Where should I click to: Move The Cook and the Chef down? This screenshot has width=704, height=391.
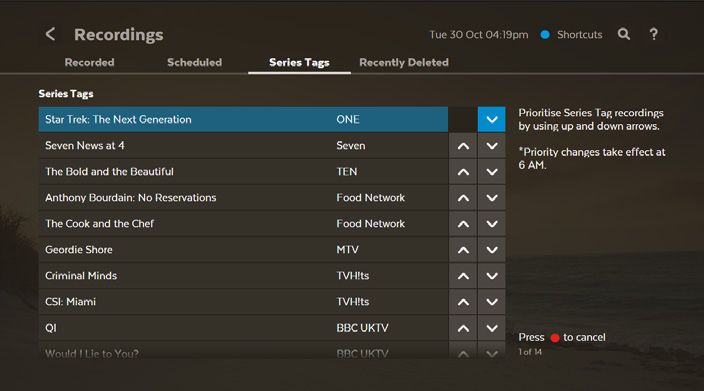[492, 224]
